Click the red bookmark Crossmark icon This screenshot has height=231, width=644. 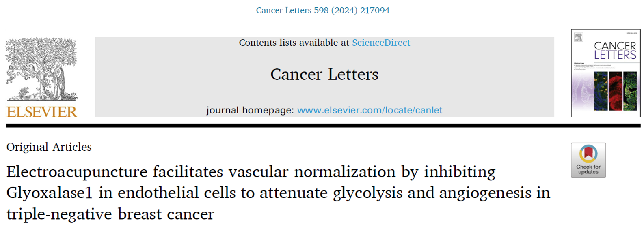pyautogui.click(x=588, y=153)
